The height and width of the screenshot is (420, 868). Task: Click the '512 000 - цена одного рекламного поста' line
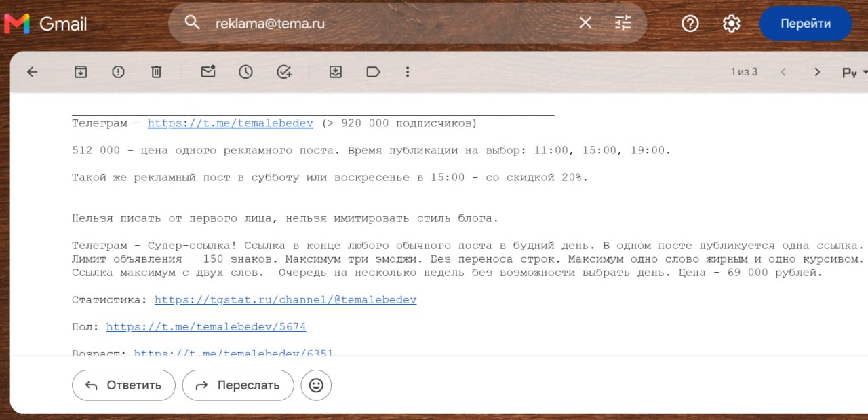(372, 151)
